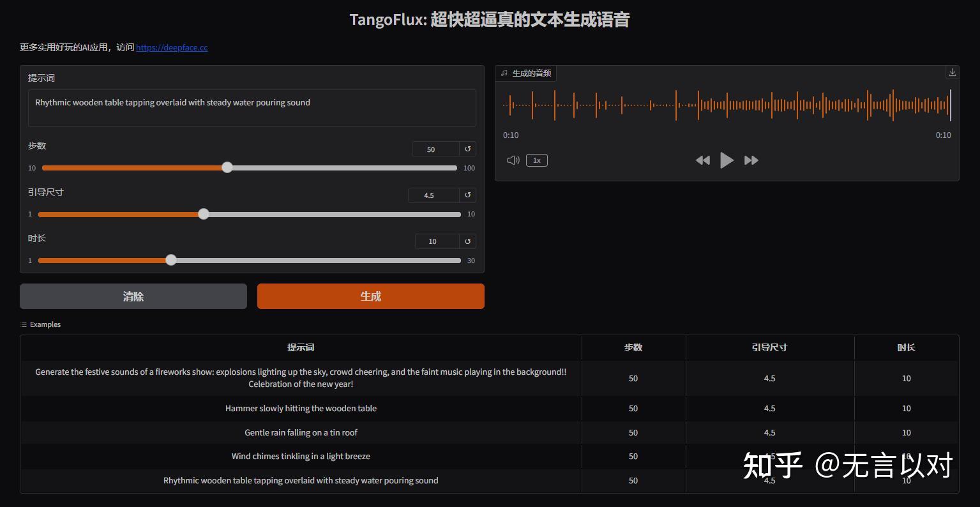Select the fireworks show example prompt
This screenshot has width=980, height=507.
[300, 378]
